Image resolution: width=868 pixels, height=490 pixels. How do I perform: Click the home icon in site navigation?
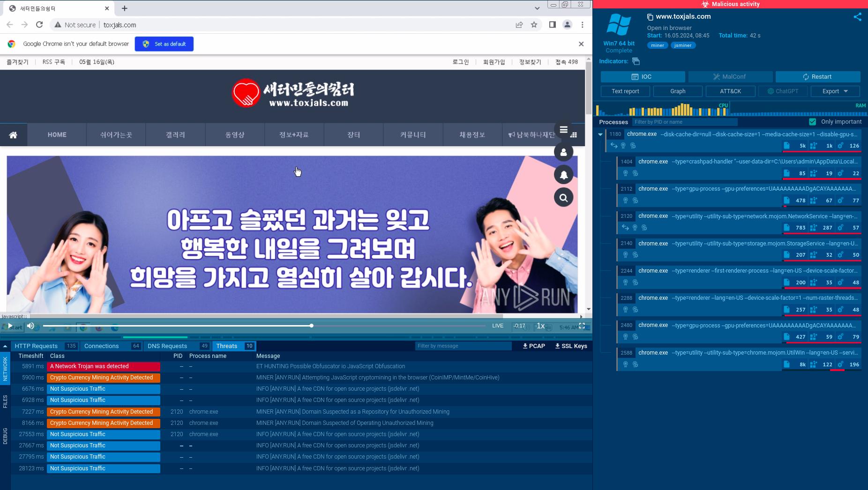[13, 135]
